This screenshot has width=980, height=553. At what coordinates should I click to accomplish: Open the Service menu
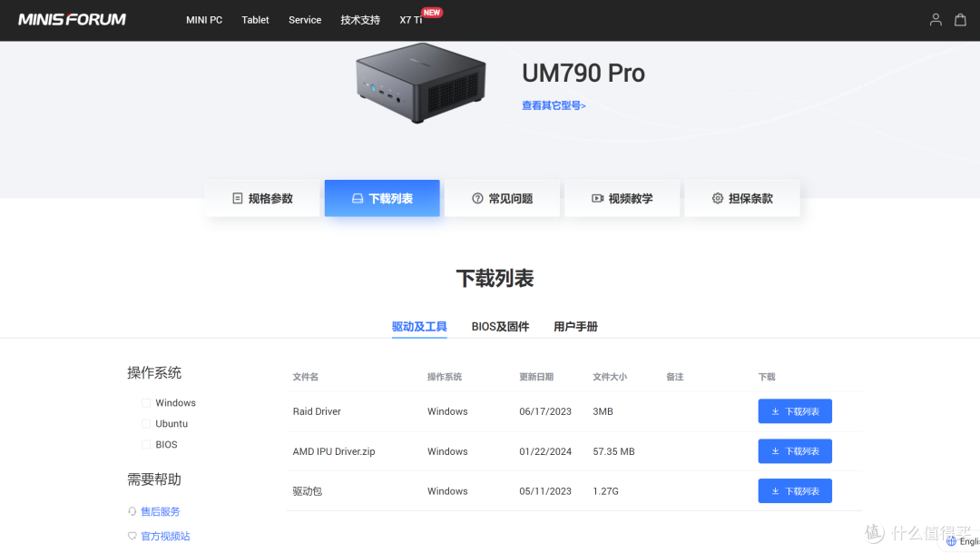[305, 20]
